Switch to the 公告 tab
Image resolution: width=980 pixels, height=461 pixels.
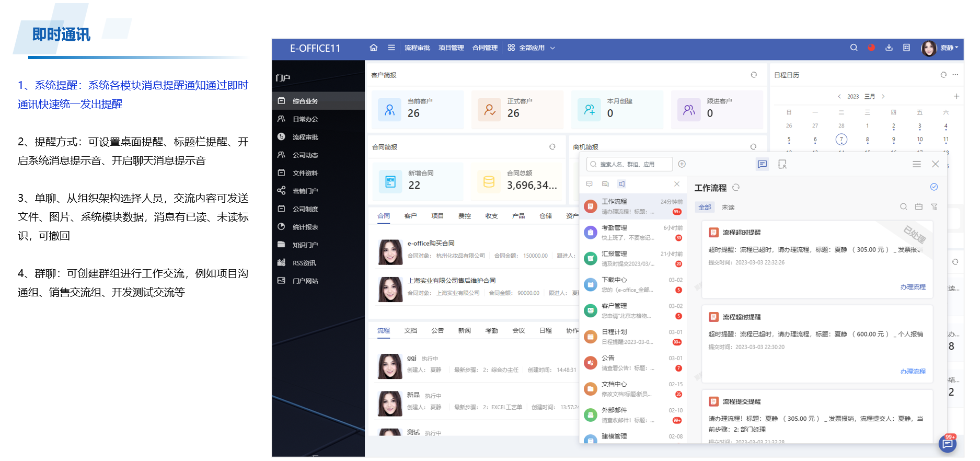(x=437, y=330)
